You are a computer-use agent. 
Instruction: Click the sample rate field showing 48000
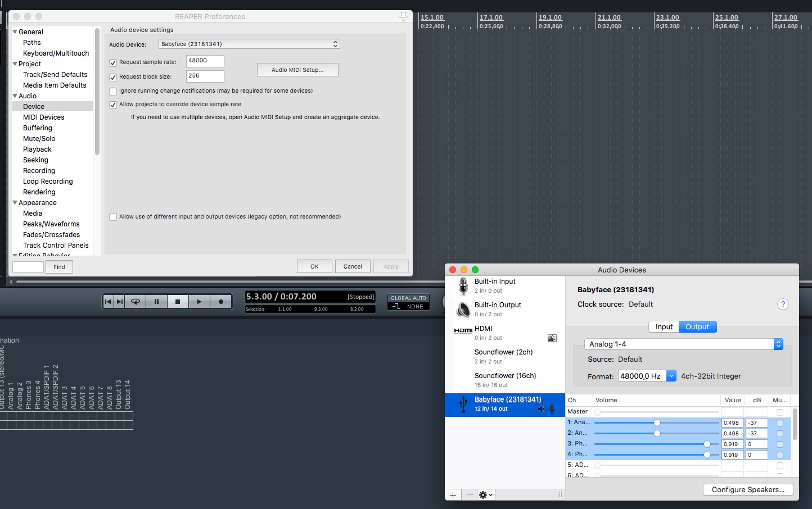click(x=205, y=61)
